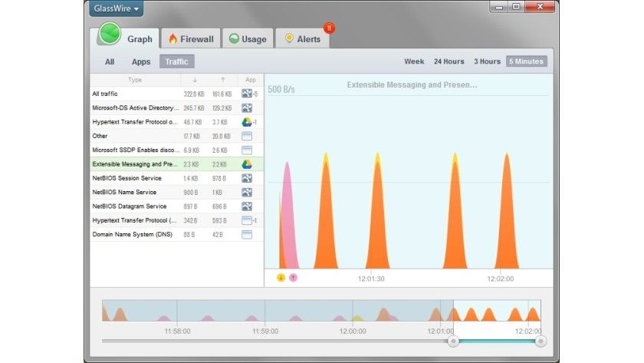Sort by download arrow column header

tap(195, 80)
